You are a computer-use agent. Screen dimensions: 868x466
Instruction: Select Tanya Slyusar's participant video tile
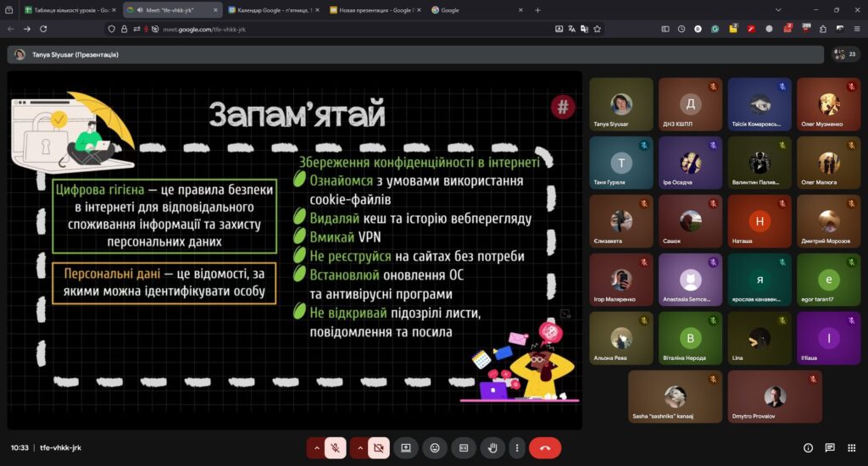(x=621, y=104)
